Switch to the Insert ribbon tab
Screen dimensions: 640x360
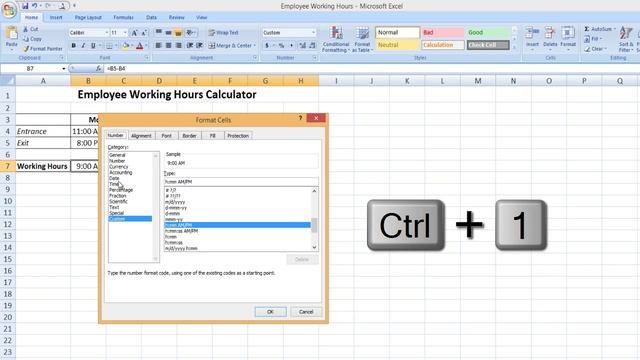pos(56,18)
